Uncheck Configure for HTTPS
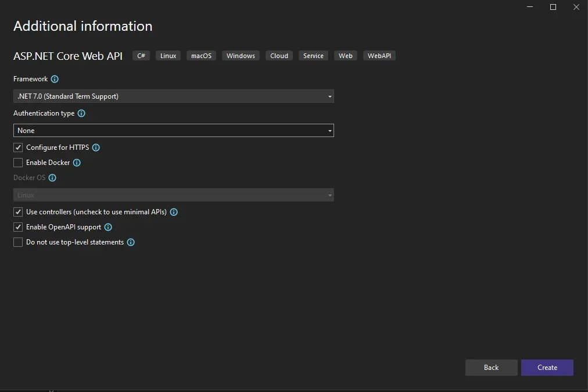588x392 pixels. point(18,148)
